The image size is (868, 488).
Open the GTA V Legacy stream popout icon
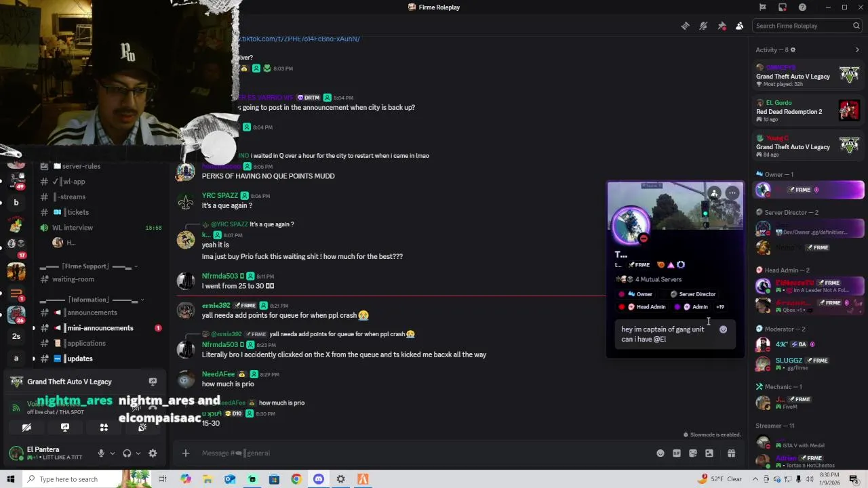[153, 382]
